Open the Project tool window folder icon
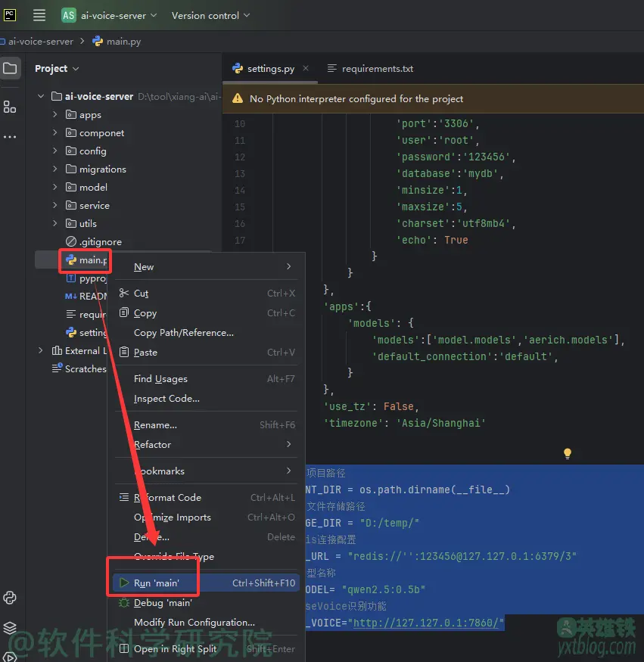 (10, 68)
